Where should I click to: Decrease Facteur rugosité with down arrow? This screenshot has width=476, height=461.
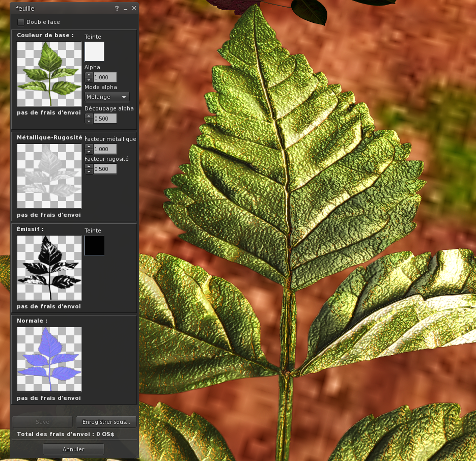point(89,171)
